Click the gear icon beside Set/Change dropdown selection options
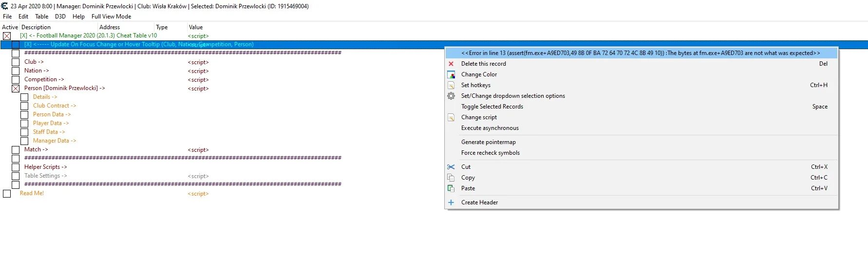Viewport: 868px width, 273px height. (x=451, y=96)
